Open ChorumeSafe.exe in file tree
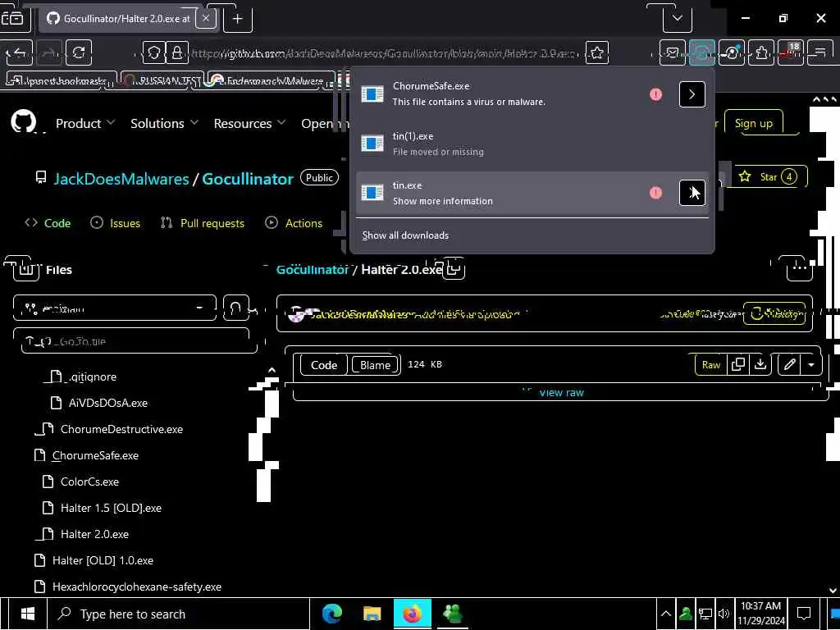 87,455
